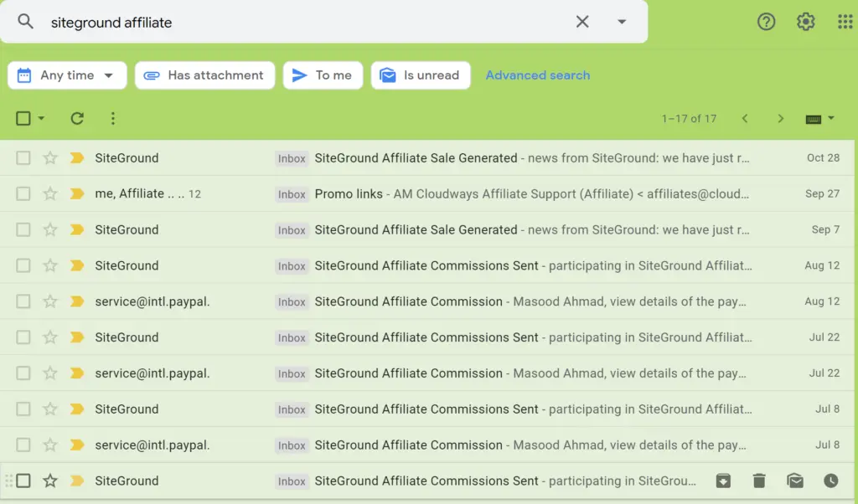
Task: Open the input tools keyboard selector
Action: tap(820, 119)
